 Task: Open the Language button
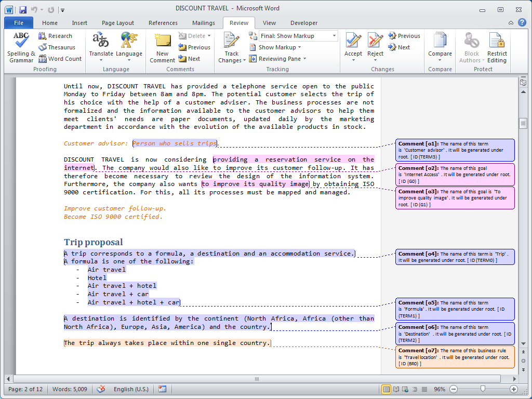coord(129,47)
